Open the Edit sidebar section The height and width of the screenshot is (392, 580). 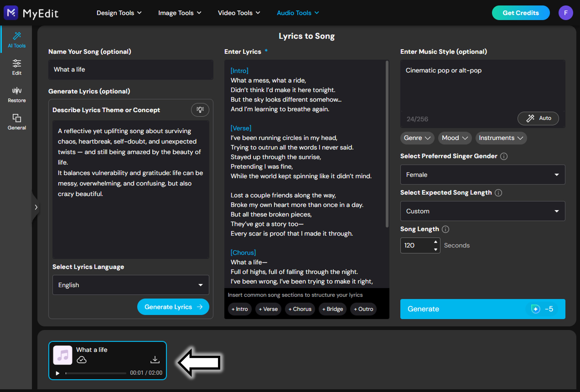[16, 67]
